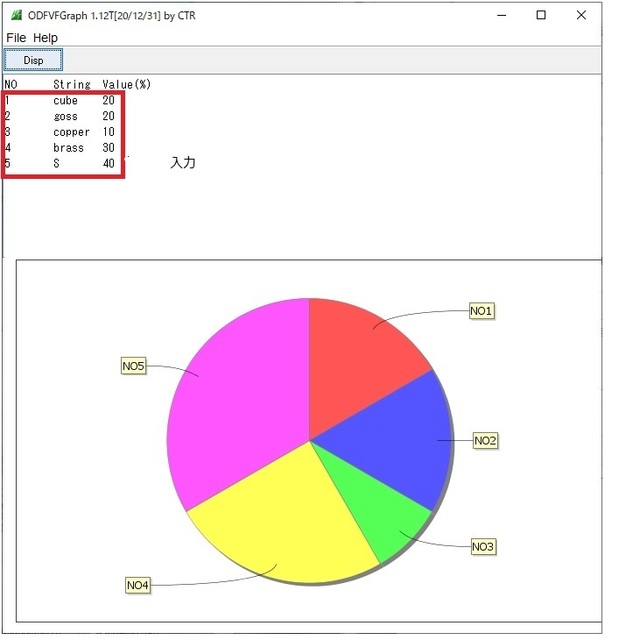The image size is (619, 640).
Task: Click the 'copper' text in row 3
Action: point(71,132)
